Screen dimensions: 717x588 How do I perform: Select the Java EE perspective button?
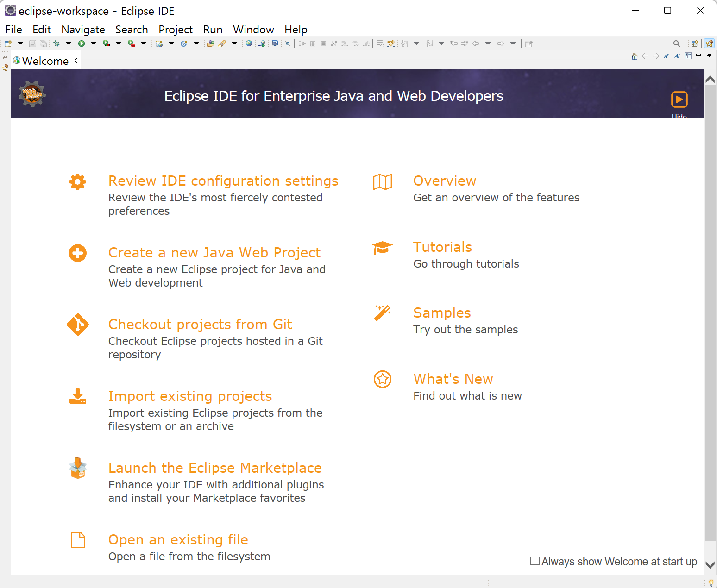pyautogui.click(x=709, y=44)
